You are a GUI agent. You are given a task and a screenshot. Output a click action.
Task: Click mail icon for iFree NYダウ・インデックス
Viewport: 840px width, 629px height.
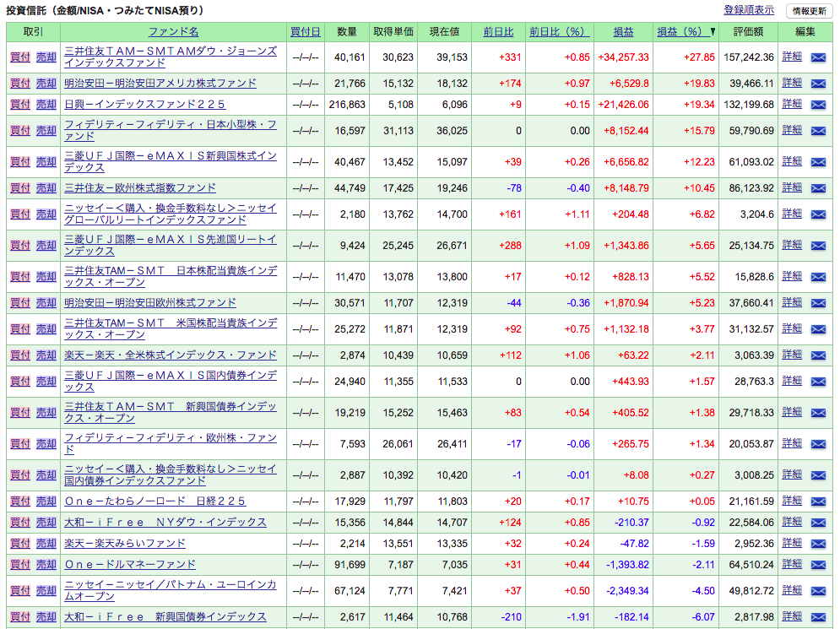coord(818,523)
